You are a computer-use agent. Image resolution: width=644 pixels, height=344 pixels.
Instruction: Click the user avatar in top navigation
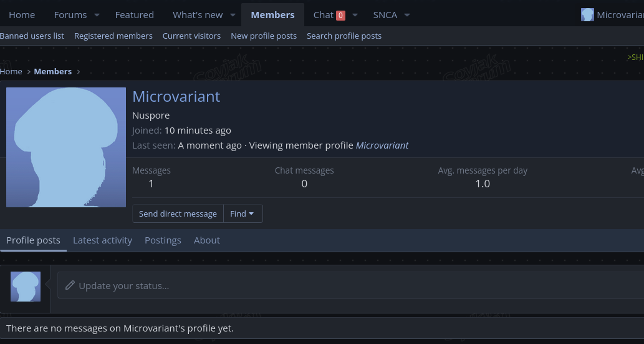click(587, 15)
